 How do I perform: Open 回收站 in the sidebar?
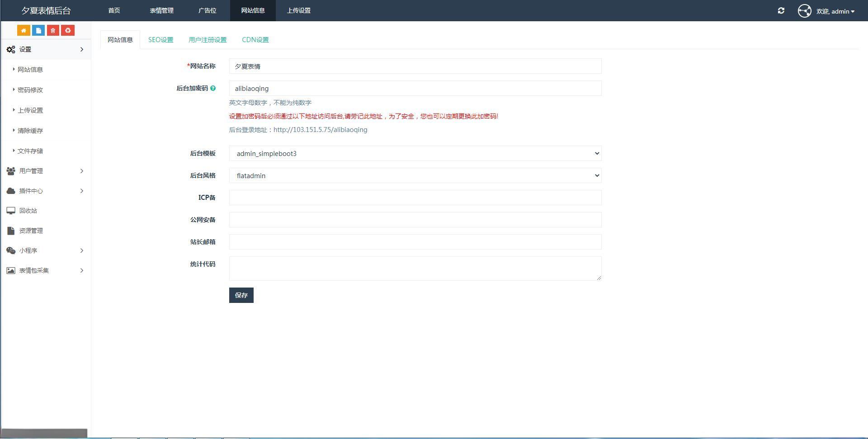(x=28, y=211)
